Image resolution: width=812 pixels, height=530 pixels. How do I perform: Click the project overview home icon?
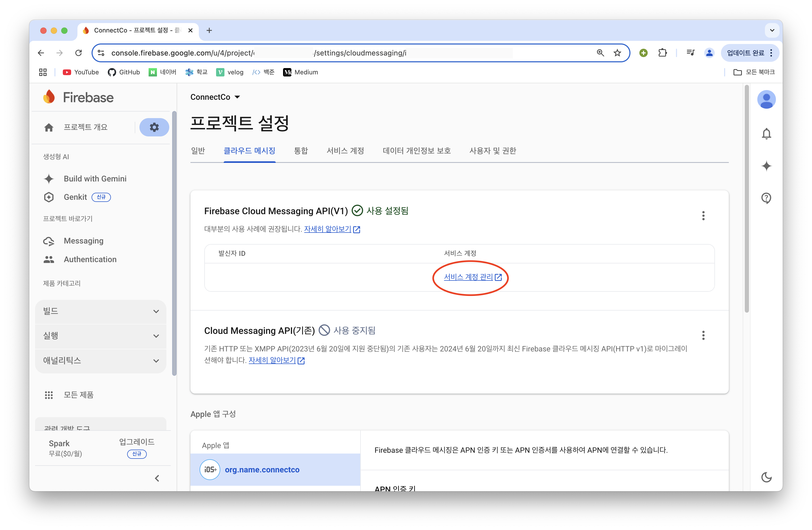click(49, 127)
